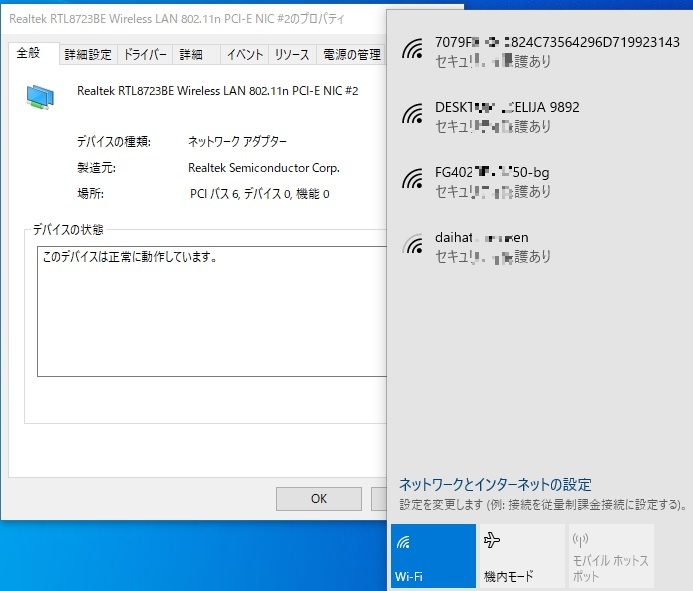Open the リソース tab
Image resolution: width=693 pixels, height=591 pixels.
pos(292,55)
